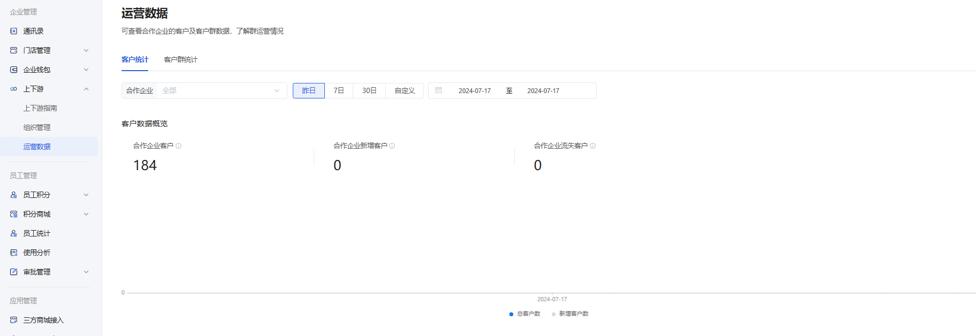Switch to the 客户统计 tab
Image resolution: width=980 pixels, height=336 pixels.
click(x=135, y=59)
